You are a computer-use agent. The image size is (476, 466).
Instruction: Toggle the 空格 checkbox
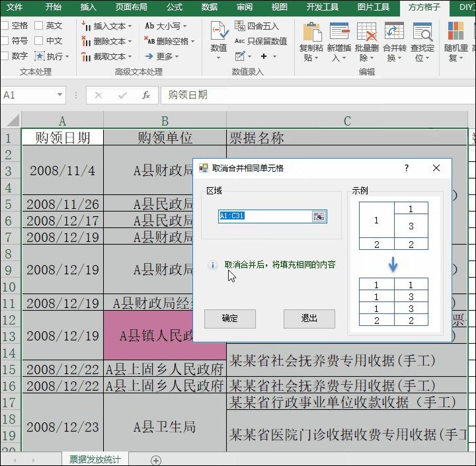tap(4, 26)
